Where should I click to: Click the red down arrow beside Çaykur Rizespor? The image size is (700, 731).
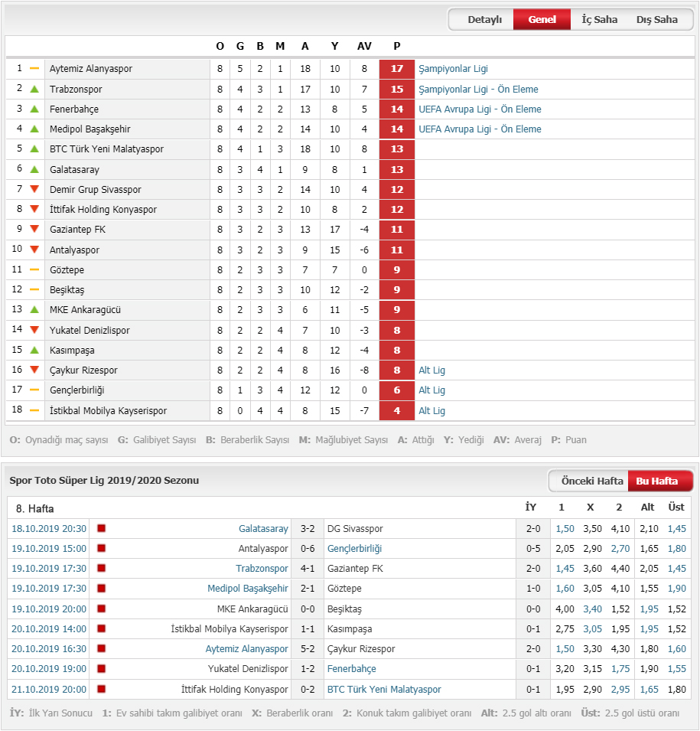(34, 369)
